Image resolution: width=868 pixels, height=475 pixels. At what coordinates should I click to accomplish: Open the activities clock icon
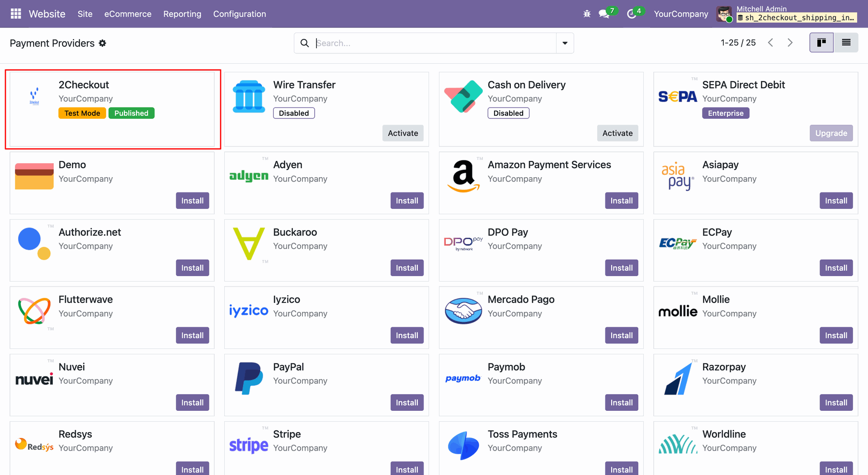coord(632,14)
